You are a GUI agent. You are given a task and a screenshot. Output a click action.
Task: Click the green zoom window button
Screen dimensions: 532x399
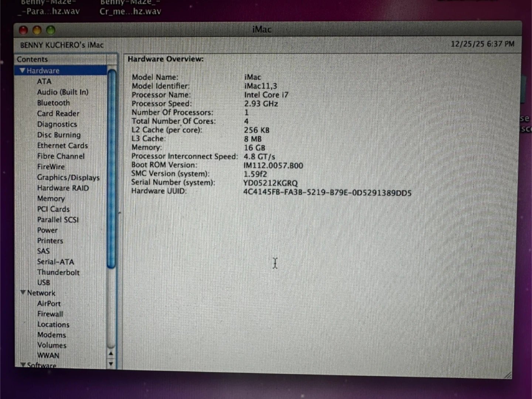pos(51,30)
